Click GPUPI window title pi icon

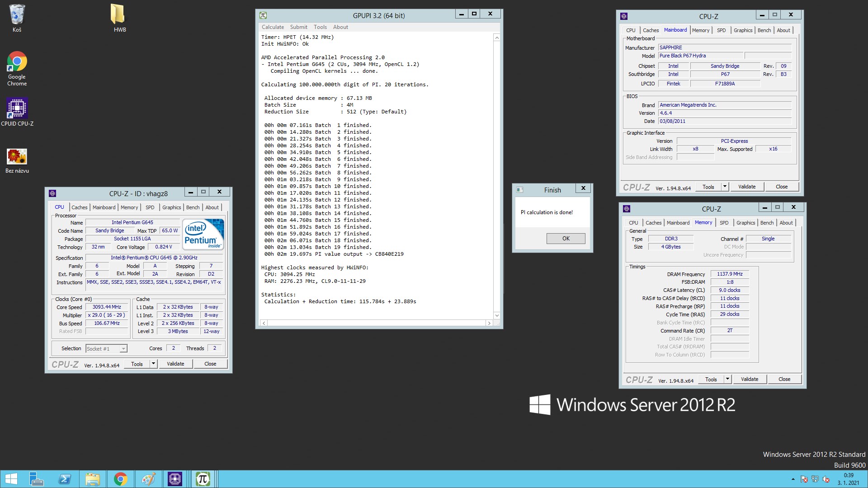[263, 15]
